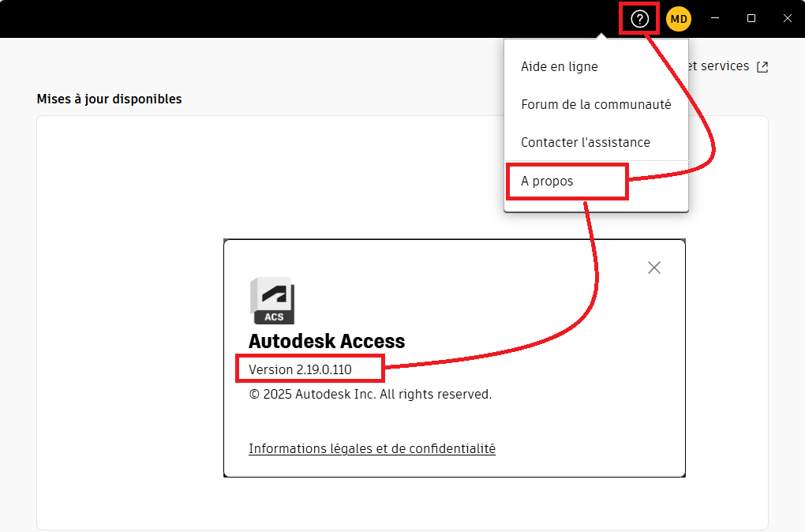The width and height of the screenshot is (805, 532).
Task: Click the external link arrow icon
Action: pyautogui.click(x=762, y=67)
